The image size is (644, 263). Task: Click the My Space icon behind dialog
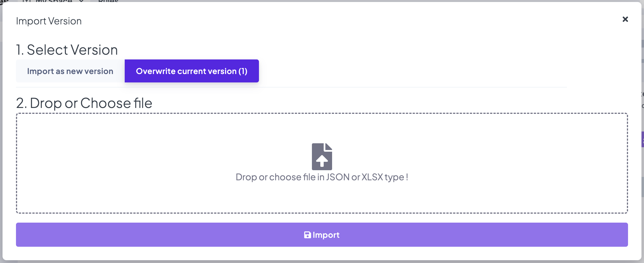27,1
